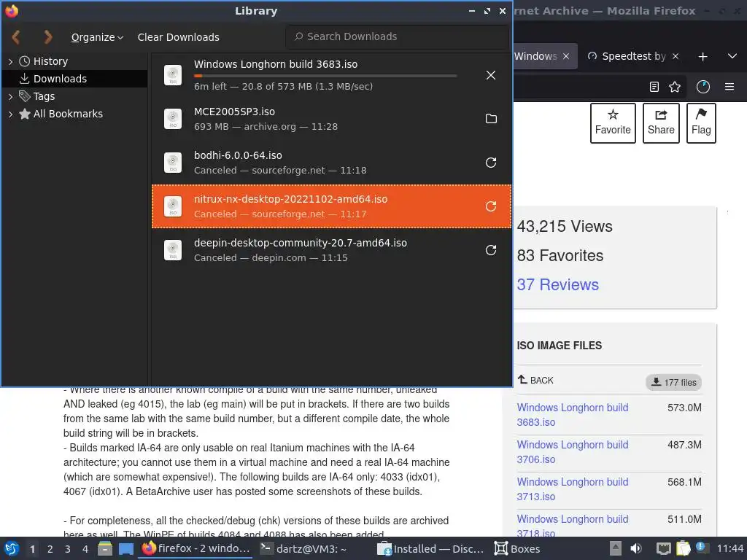Image resolution: width=747 pixels, height=560 pixels.
Task: Open the network tray icon
Action: [x=663, y=549]
